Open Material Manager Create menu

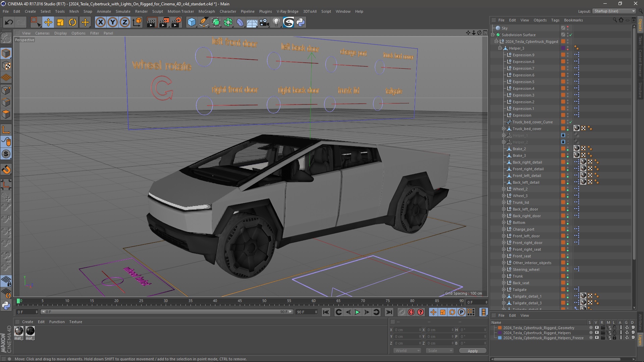pos(28,322)
